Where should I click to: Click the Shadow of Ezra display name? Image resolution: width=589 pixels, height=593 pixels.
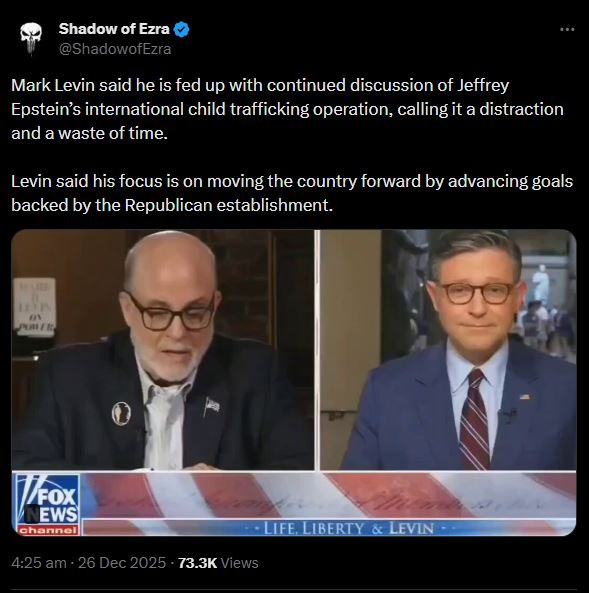click(114, 29)
